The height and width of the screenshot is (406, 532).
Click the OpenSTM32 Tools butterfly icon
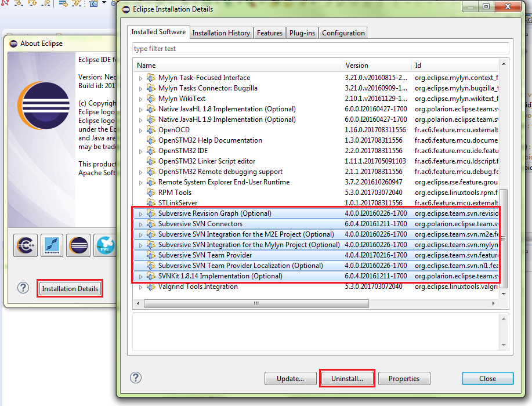click(x=105, y=245)
